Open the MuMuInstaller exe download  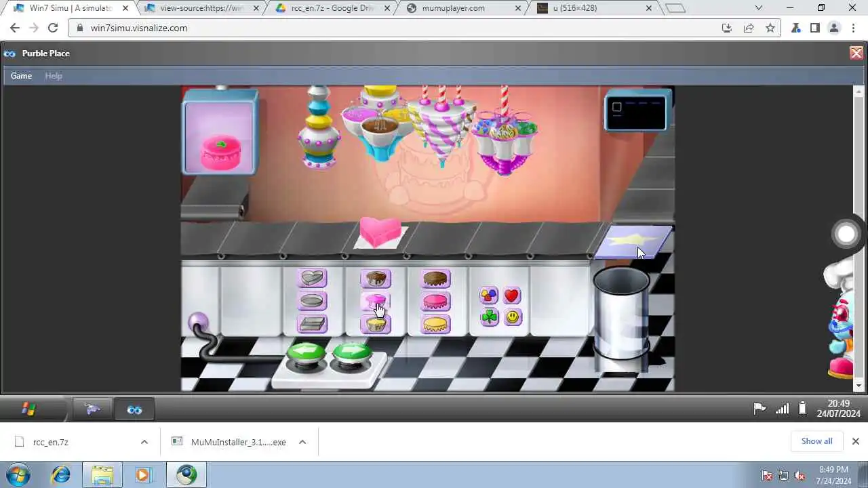tap(239, 442)
